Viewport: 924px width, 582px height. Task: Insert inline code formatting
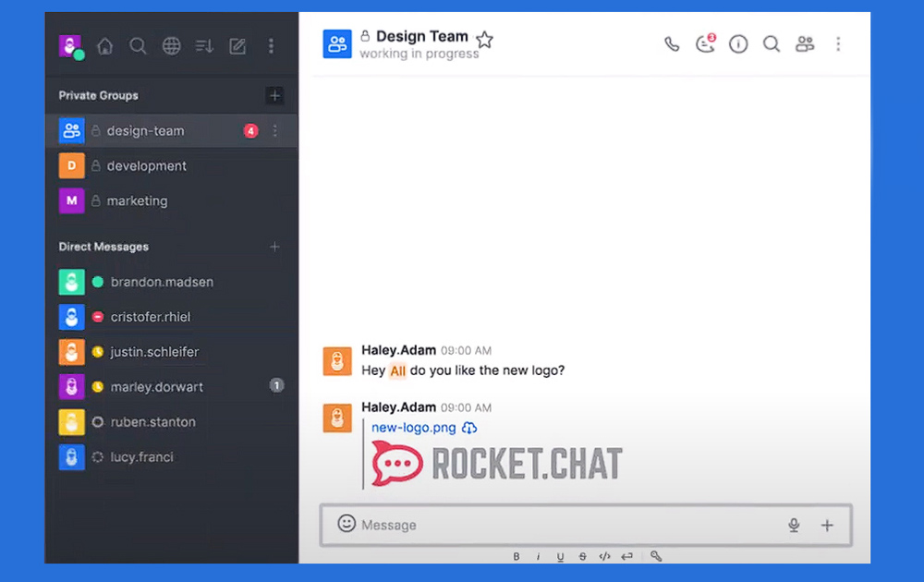tap(604, 556)
